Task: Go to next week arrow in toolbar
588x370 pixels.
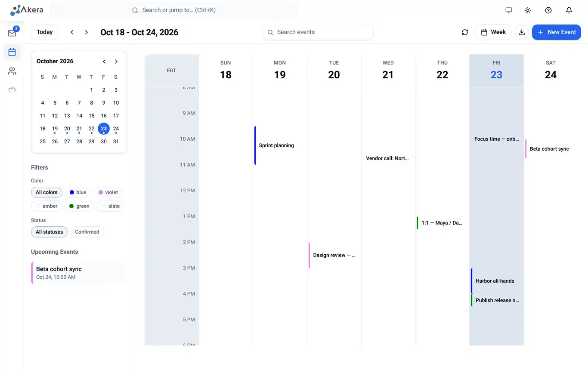Action: click(87, 32)
